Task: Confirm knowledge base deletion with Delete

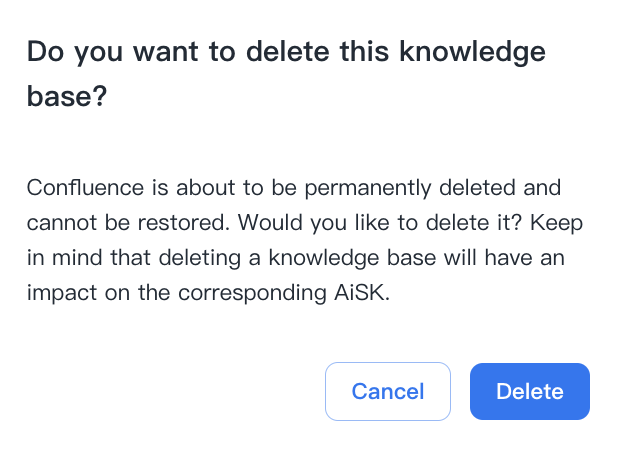Action: tap(530, 392)
